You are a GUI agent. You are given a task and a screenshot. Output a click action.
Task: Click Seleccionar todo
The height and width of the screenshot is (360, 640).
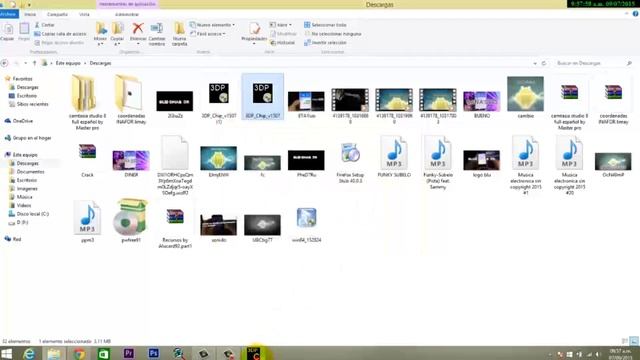(x=325, y=25)
